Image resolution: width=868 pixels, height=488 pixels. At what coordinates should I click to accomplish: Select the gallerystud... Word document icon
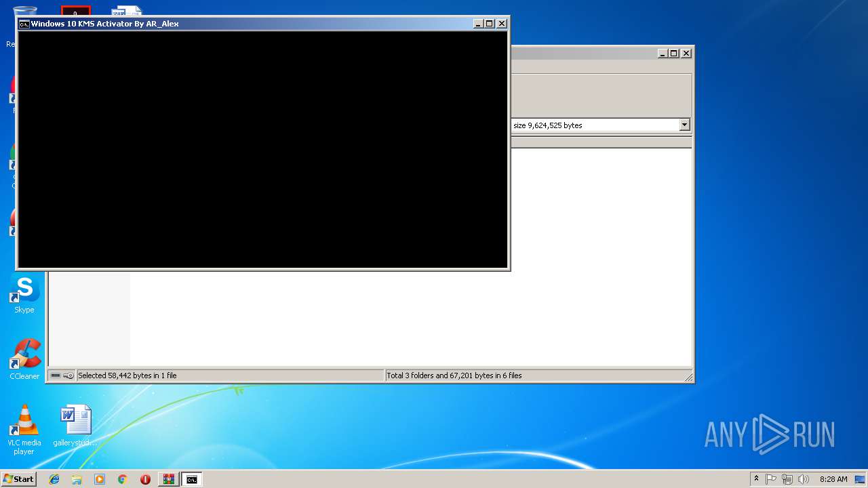point(75,427)
